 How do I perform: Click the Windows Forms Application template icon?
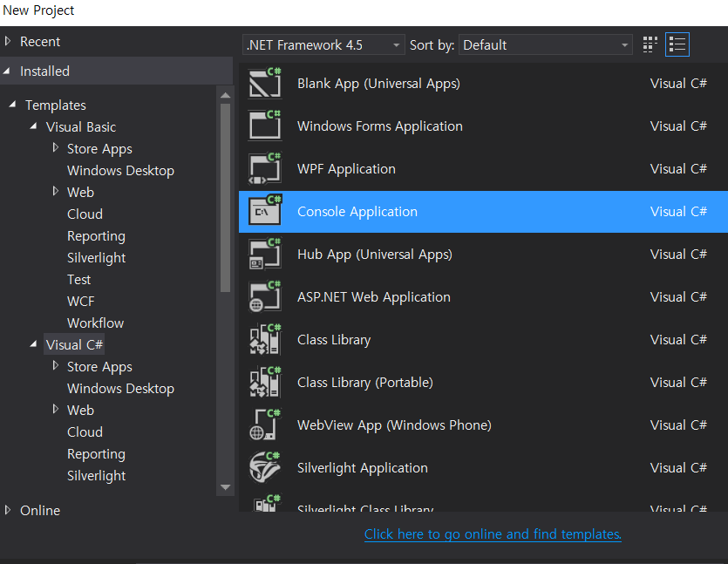tap(265, 126)
